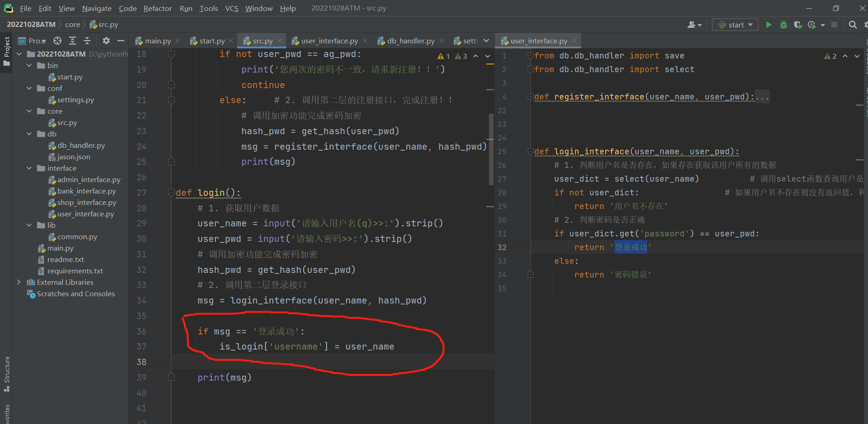Select readme.txt in project tree
Screen dimensions: 868x424
click(x=61, y=259)
